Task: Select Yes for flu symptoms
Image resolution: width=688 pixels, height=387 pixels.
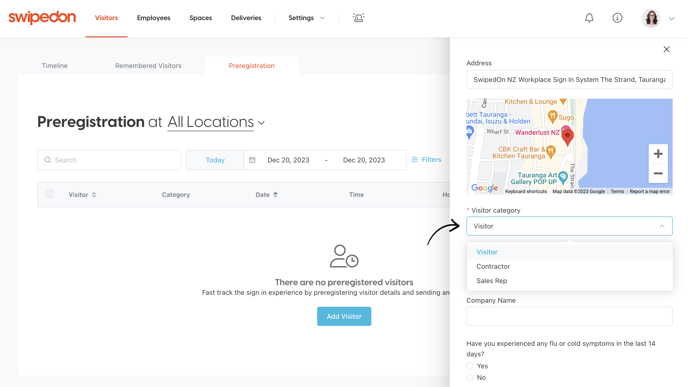Action: 470,366
